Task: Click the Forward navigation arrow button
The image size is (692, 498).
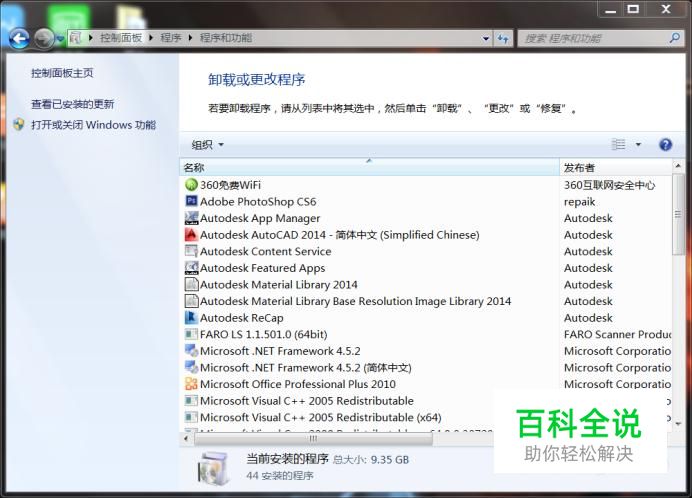Action: tap(43, 39)
